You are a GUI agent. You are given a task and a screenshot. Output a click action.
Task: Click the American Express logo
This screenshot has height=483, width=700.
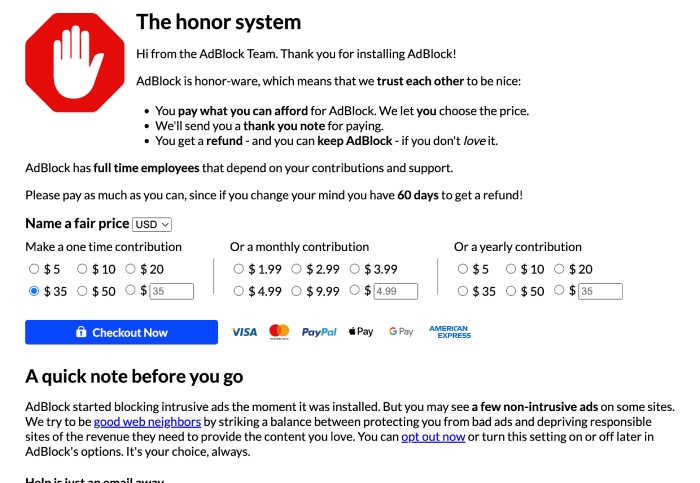coord(449,332)
